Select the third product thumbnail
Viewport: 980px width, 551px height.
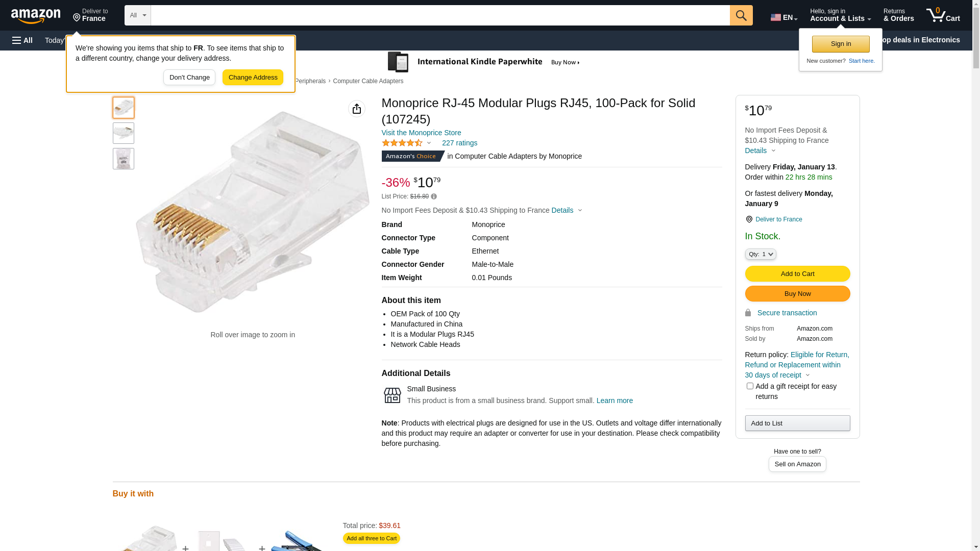(123, 159)
